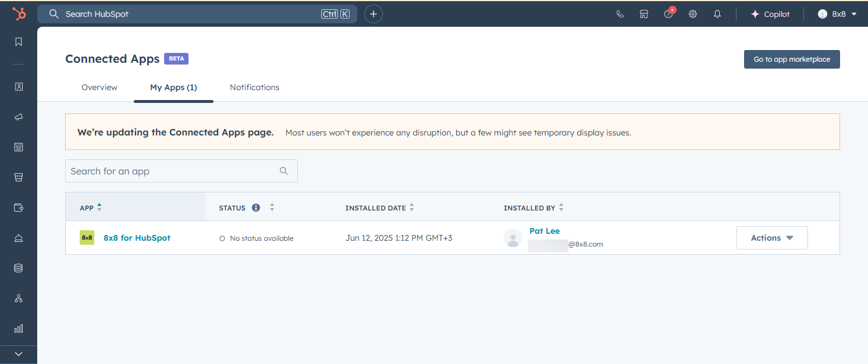Launch Copilot from the top bar

(x=770, y=14)
